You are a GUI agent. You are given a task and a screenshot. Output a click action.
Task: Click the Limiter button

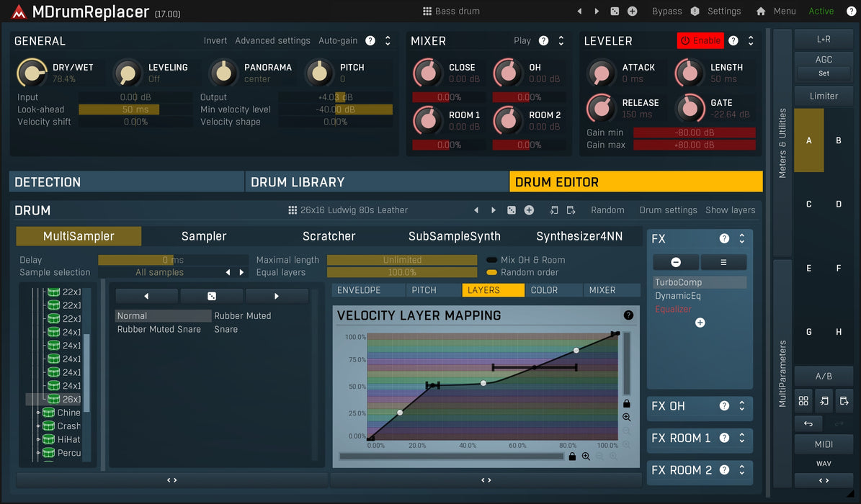[824, 96]
